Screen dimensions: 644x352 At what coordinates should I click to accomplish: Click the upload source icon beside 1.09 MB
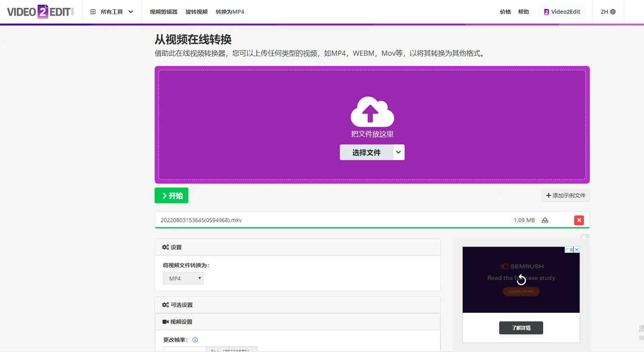545,220
